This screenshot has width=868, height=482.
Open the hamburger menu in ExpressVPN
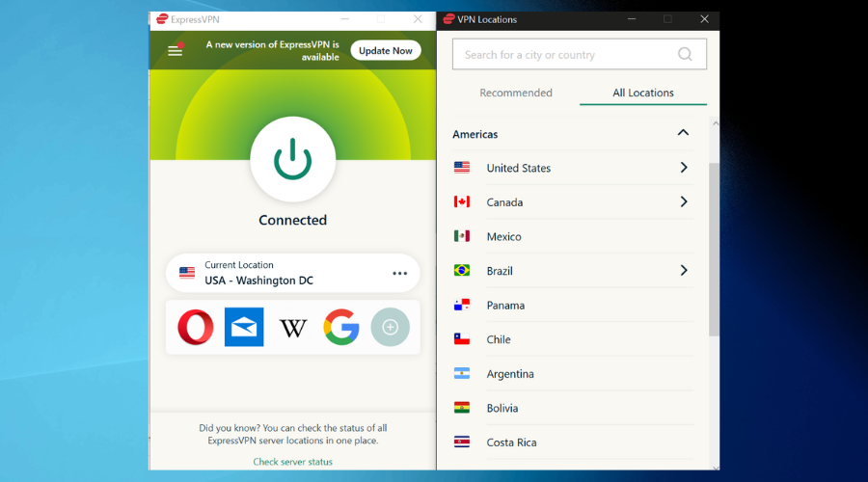[175, 50]
